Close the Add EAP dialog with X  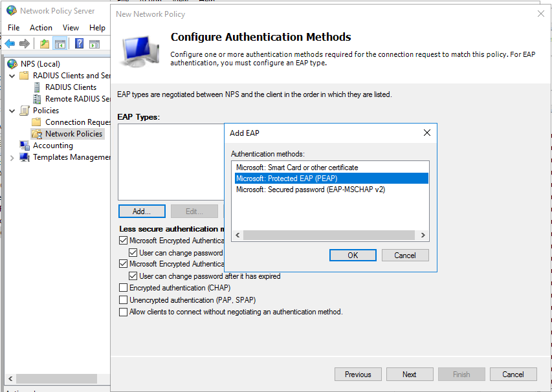tap(427, 133)
